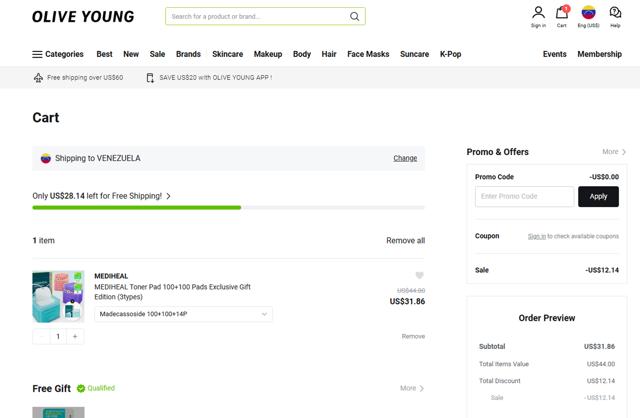Screen dimensions: 640x418
Task: Click the search magnifier icon
Action: tap(354, 16)
